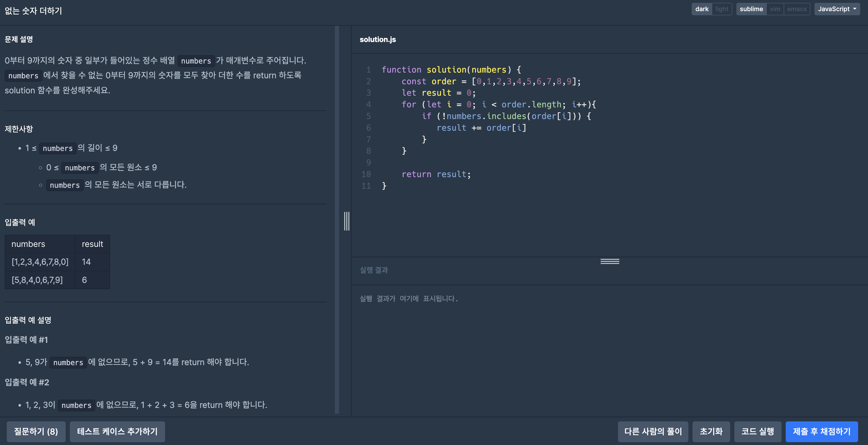The width and height of the screenshot is (868, 445).
Task: Click the vertical panel divider handle
Action: pyautogui.click(x=346, y=221)
